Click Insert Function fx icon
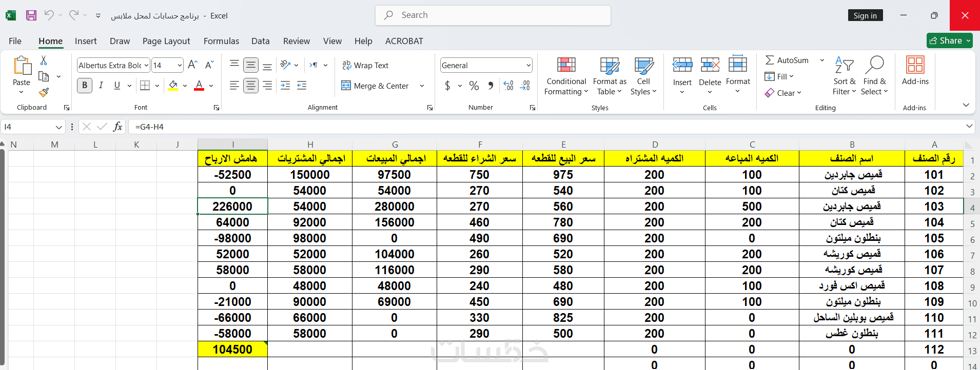This screenshot has width=980, height=370. 117,127
